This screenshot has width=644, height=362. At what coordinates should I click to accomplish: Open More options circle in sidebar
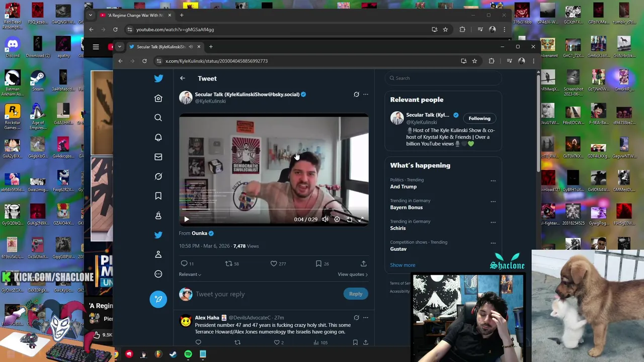[x=158, y=274]
